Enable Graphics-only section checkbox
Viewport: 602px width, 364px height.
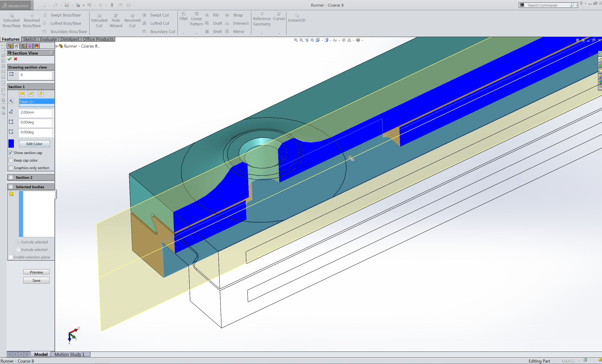pyautogui.click(x=11, y=167)
